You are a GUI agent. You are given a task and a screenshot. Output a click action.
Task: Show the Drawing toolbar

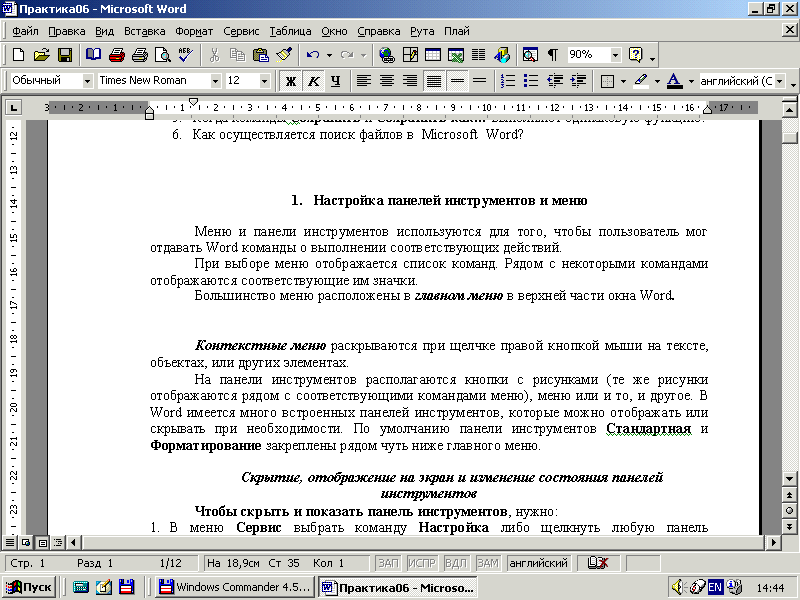coord(502,55)
